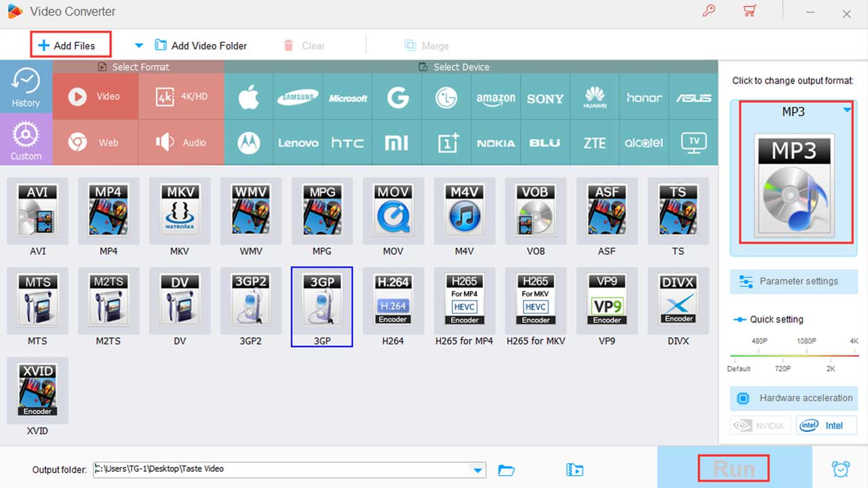Open the Microsoft device category
Screen dimensions: 868x488
click(x=348, y=97)
